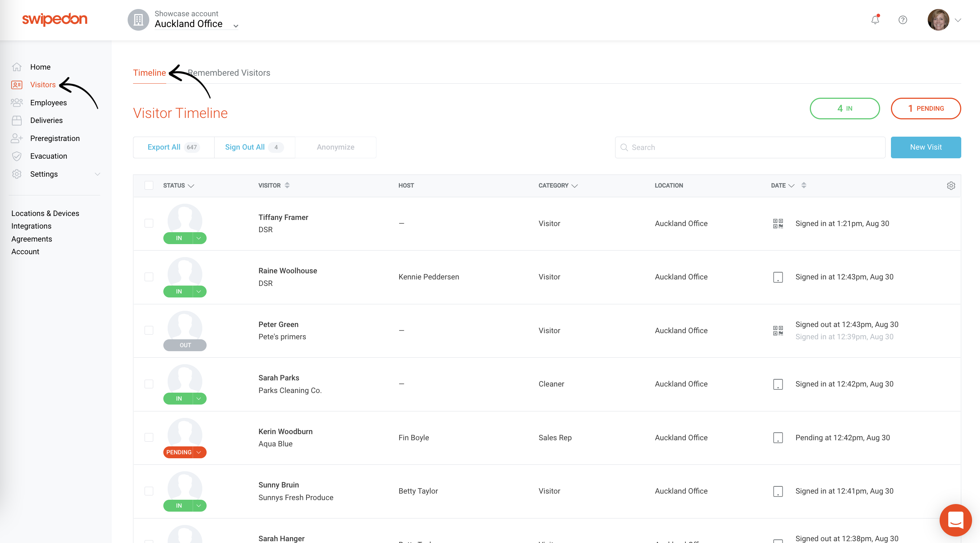
Task: Click the Settings gear icon in sidebar
Action: (x=17, y=174)
